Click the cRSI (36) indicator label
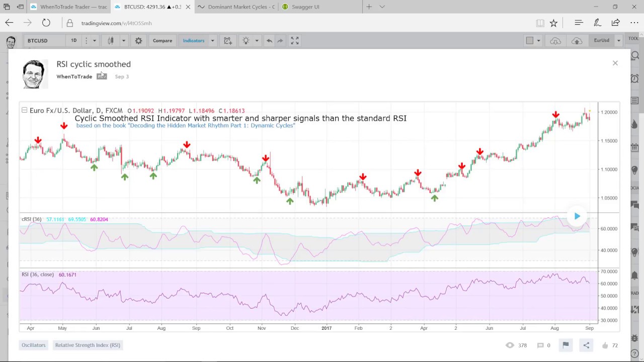644x362 pixels. click(31, 219)
